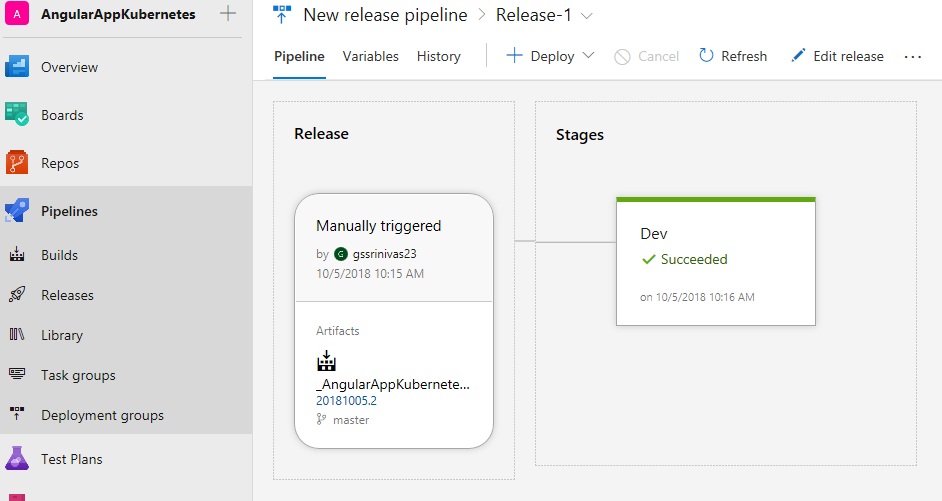
Task: Click the master branch icon
Action: [x=321, y=419]
